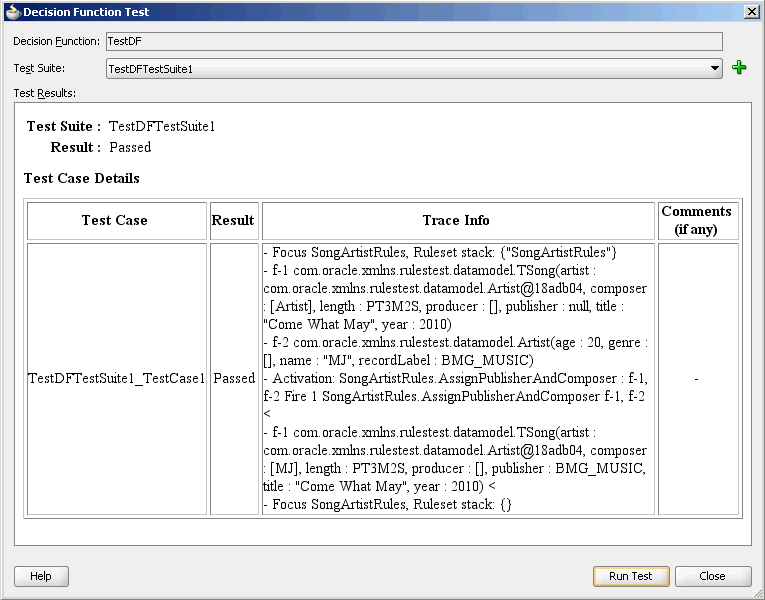The image size is (765, 600).
Task: Click the Test Case Details heading
Action: [81, 179]
